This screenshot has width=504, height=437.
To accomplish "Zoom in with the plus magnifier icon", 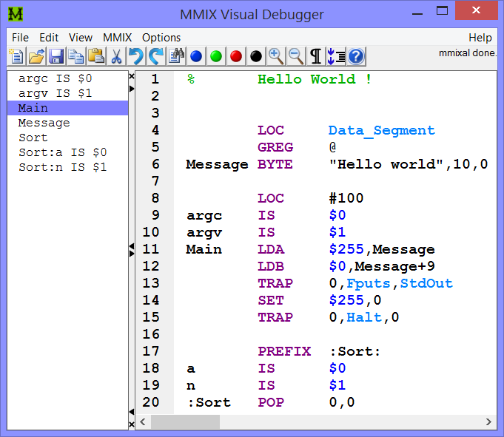I will 276,56.
